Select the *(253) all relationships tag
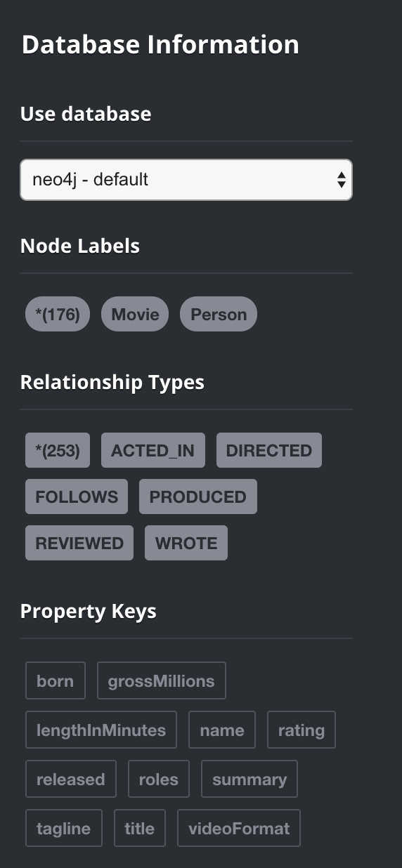Image resolution: width=402 pixels, height=868 pixels. click(x=58, y=450)
